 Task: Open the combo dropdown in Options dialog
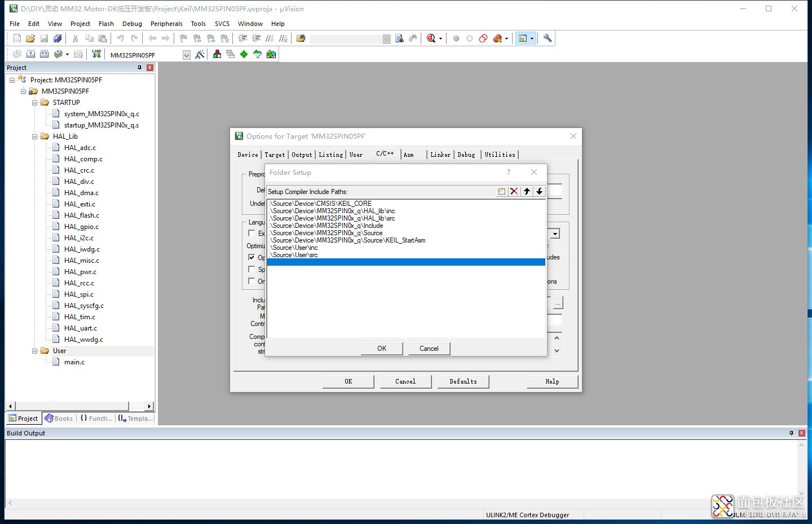[555, 234]
